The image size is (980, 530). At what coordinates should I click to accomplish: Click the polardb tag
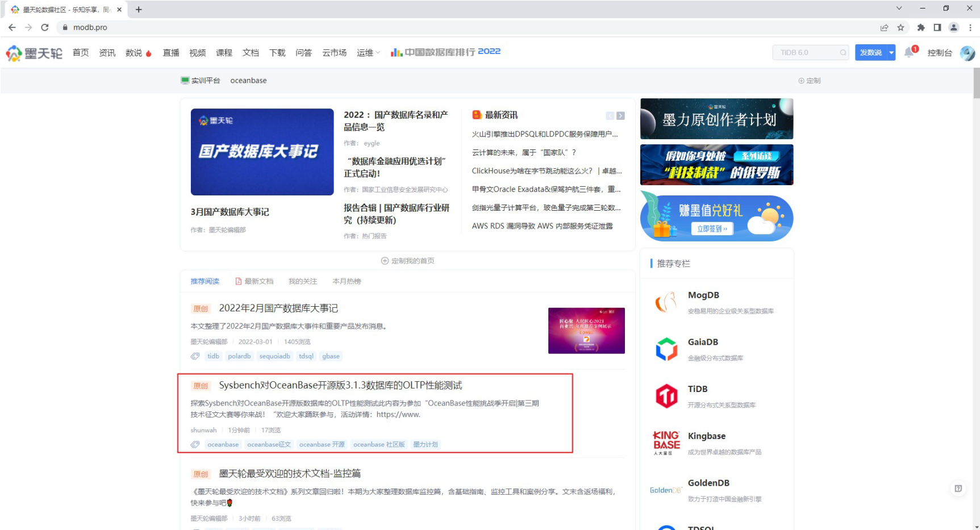(x=239, y=356)
